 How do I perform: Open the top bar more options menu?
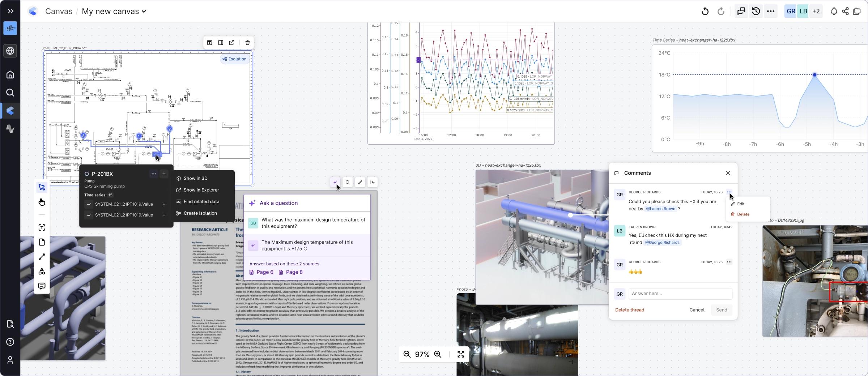point(771,11)
